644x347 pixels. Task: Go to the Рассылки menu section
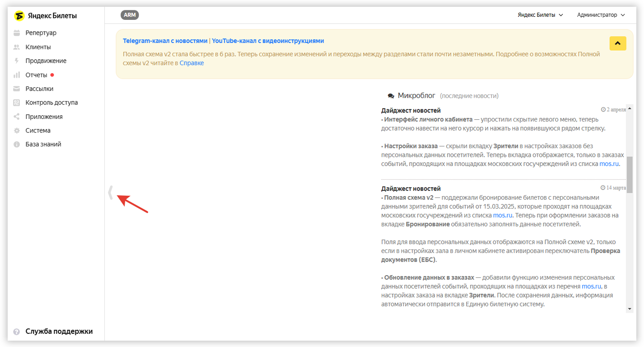[39, 89]
